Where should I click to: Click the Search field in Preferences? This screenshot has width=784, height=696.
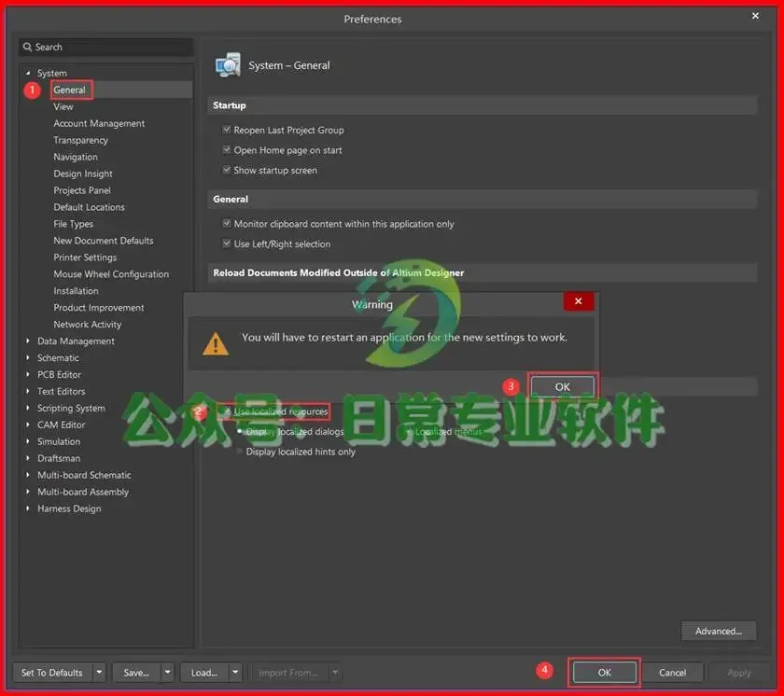pyautogui.click(x=106, y=47)
